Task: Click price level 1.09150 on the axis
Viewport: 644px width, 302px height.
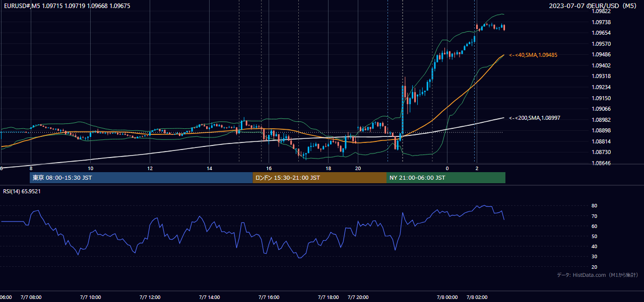Action: 601,98
